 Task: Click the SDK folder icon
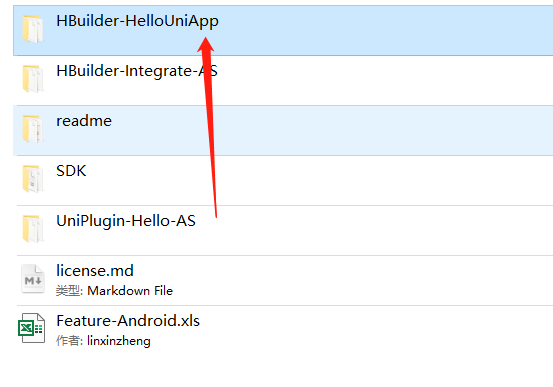coord(33,179)
